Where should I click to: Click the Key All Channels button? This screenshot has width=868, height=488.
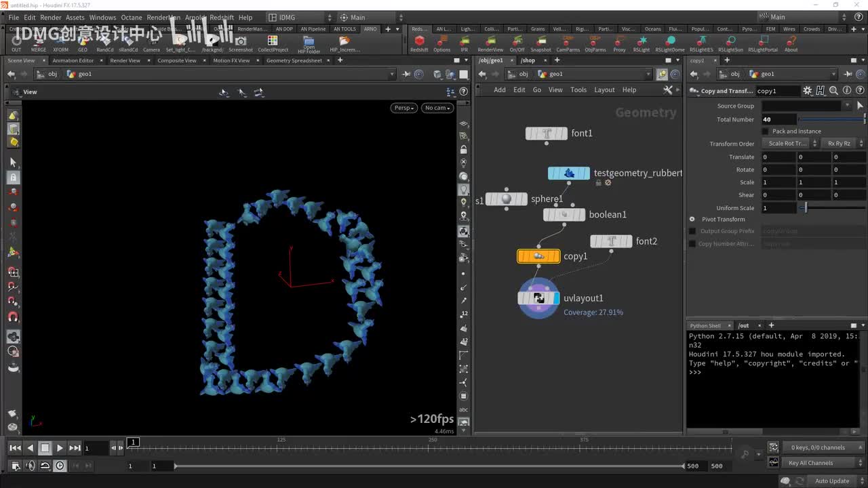coord(810,463)
